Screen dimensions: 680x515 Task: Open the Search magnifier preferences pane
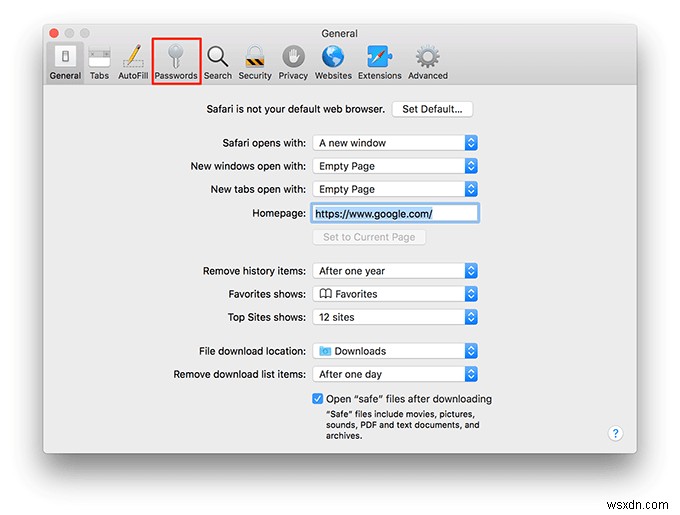[218, 63]
